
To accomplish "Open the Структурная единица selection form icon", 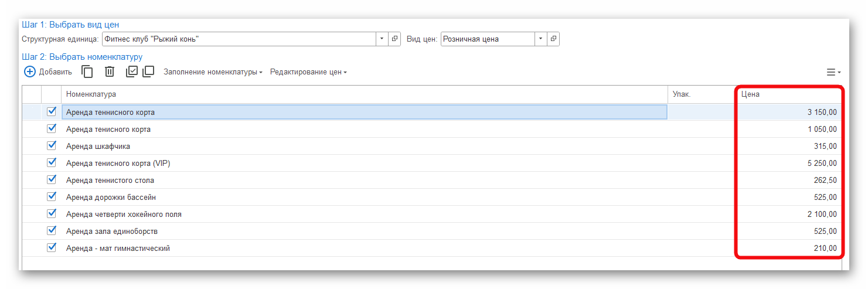I will pyautogui.click(x=394, y=39).
